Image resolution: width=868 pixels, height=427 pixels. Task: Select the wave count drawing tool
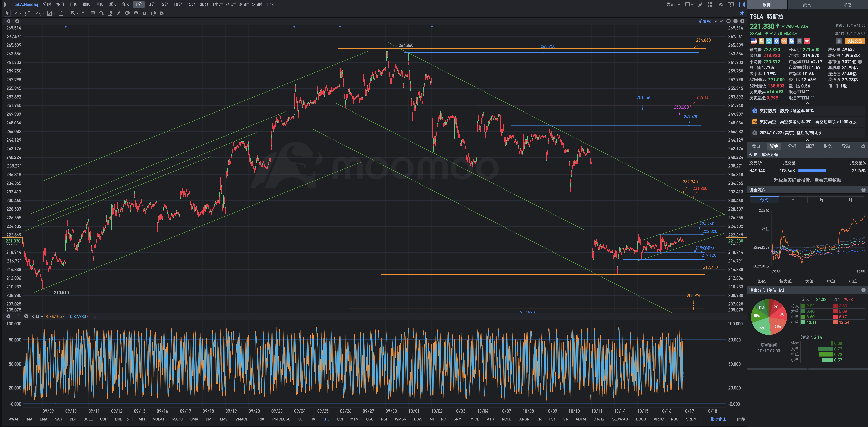tap(38, 13)
